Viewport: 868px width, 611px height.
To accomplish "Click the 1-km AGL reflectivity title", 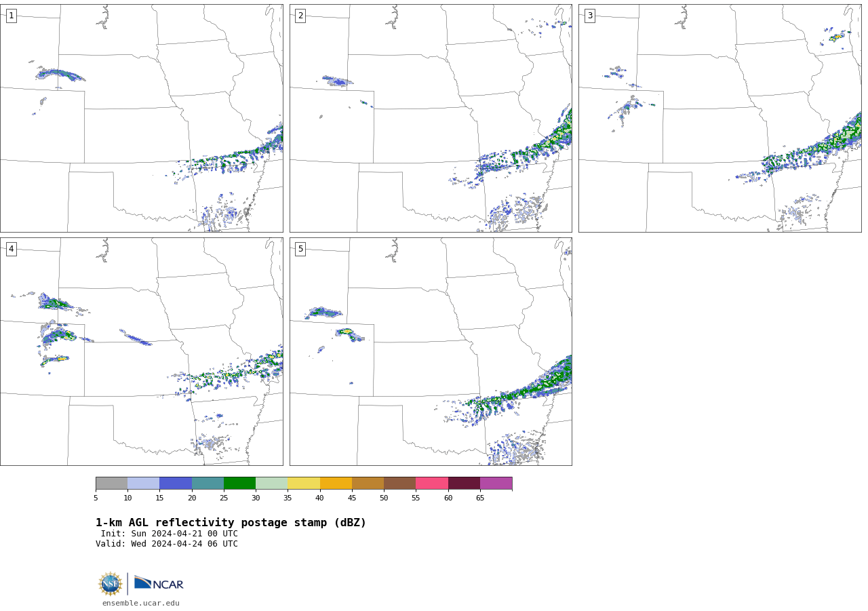I will (231, 523).
